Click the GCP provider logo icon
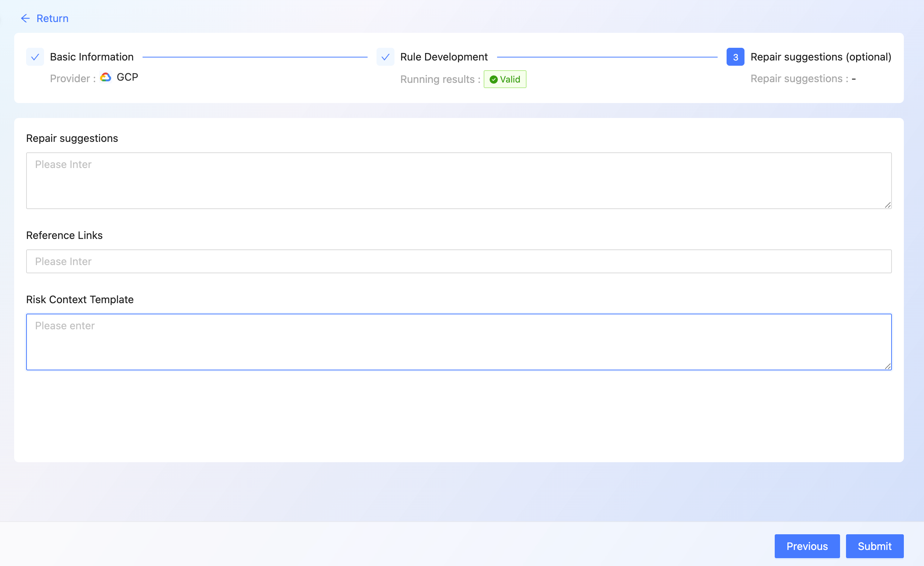Image resolution: width=924 pixels, height=566 pixels. tap(106, 77)
